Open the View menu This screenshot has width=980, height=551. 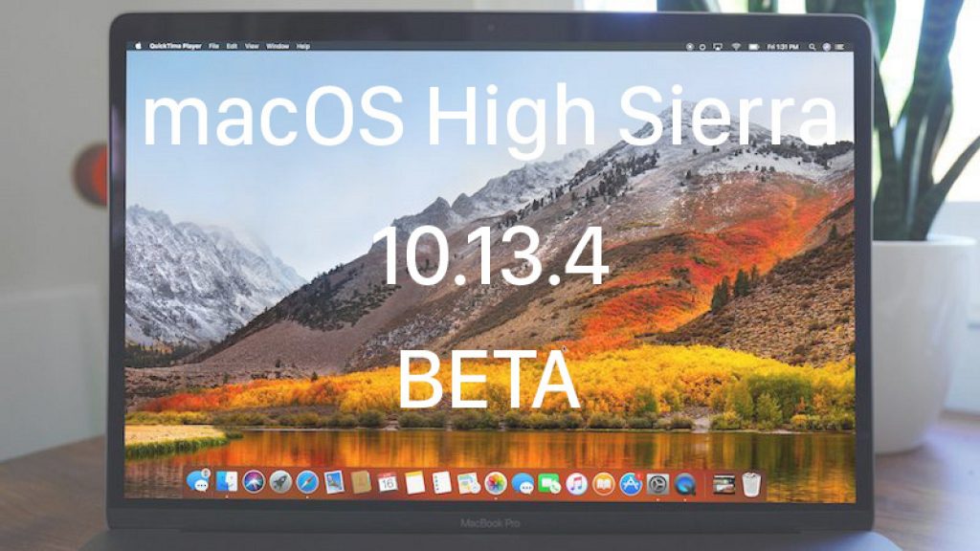point(252,46)
